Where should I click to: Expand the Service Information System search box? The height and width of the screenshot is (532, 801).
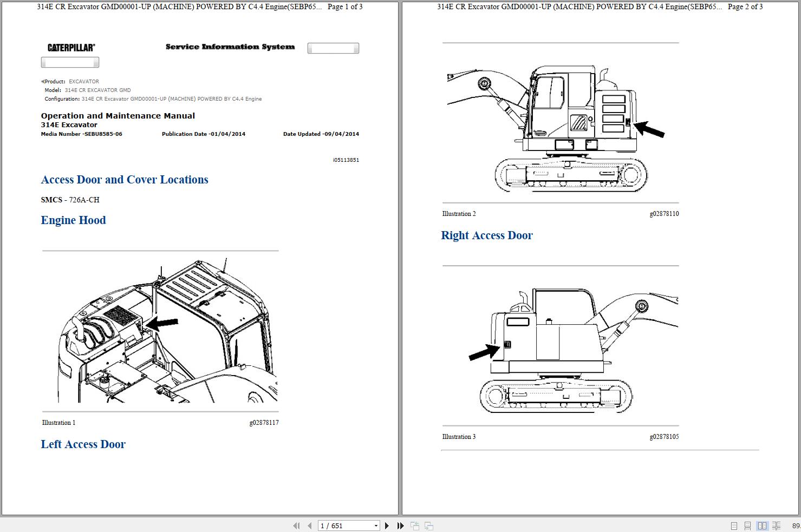333,48
